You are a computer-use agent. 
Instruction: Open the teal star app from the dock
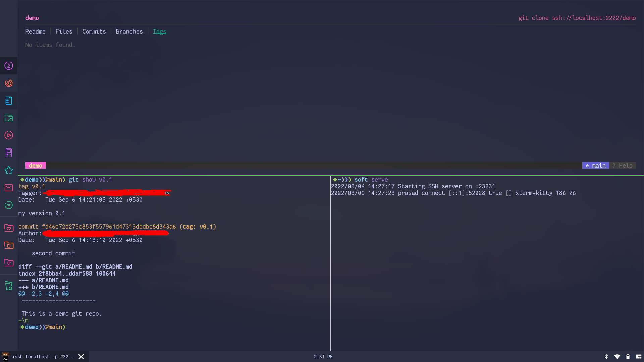9,171
